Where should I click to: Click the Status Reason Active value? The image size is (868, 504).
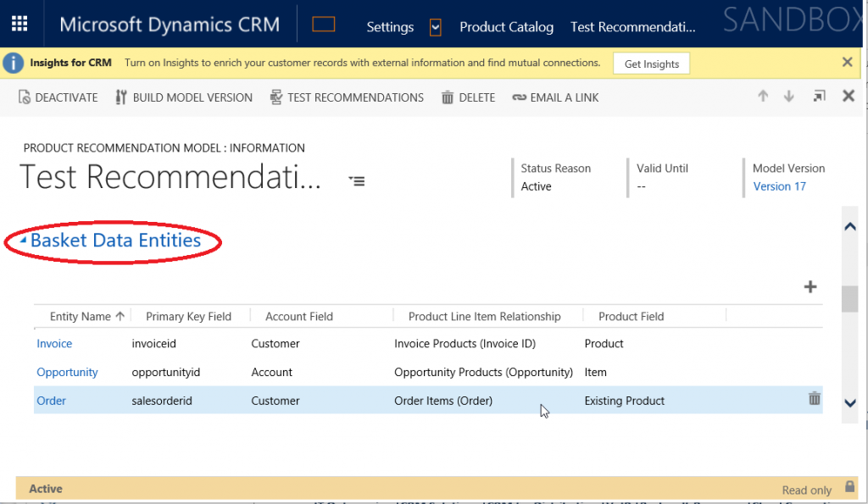point(536,186)
